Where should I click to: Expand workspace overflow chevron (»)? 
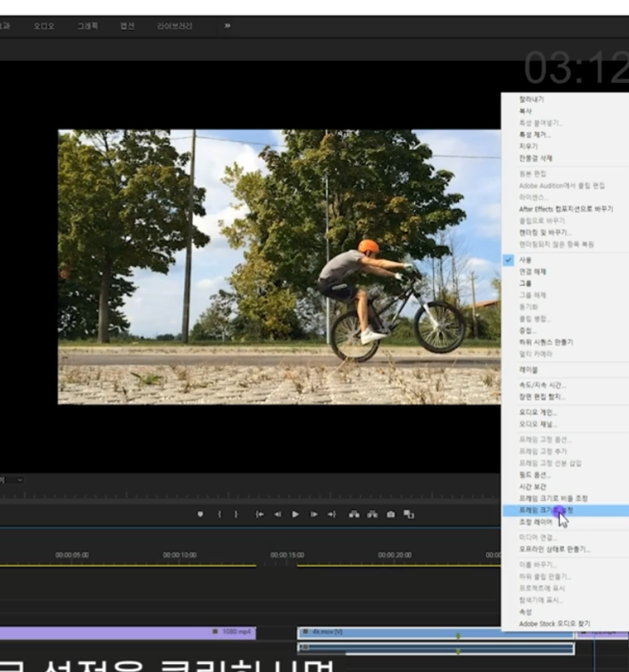(x=228, y=26)
